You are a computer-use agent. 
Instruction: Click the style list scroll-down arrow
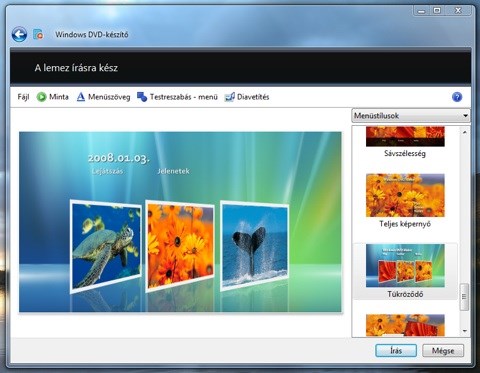(x=465, y=331)
